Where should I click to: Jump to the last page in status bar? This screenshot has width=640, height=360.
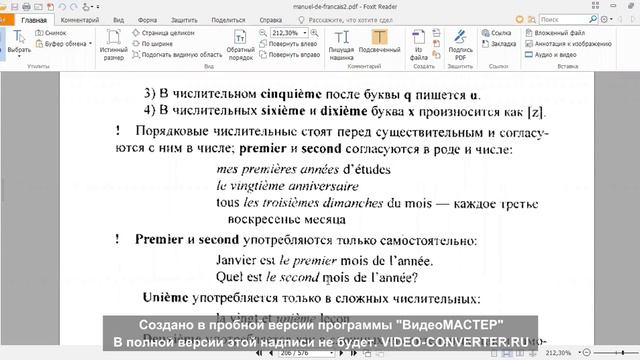point(353,353)
